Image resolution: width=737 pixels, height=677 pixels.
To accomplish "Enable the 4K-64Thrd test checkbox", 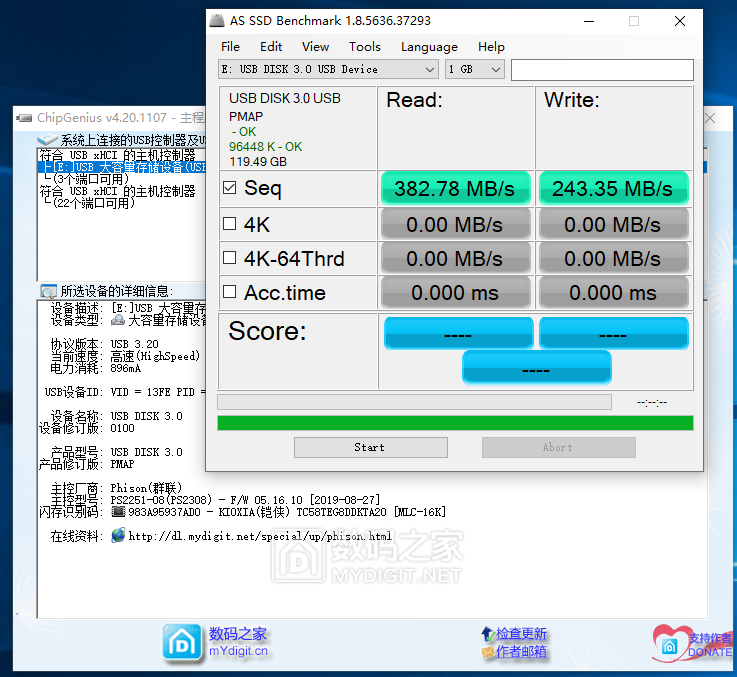I will tap(230, 259).
